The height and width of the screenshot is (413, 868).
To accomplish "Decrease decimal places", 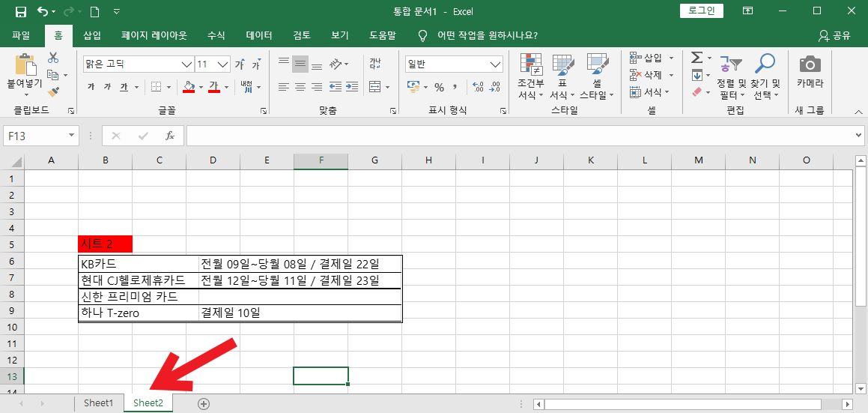I will pyautogui.click(x=495, y=86).
